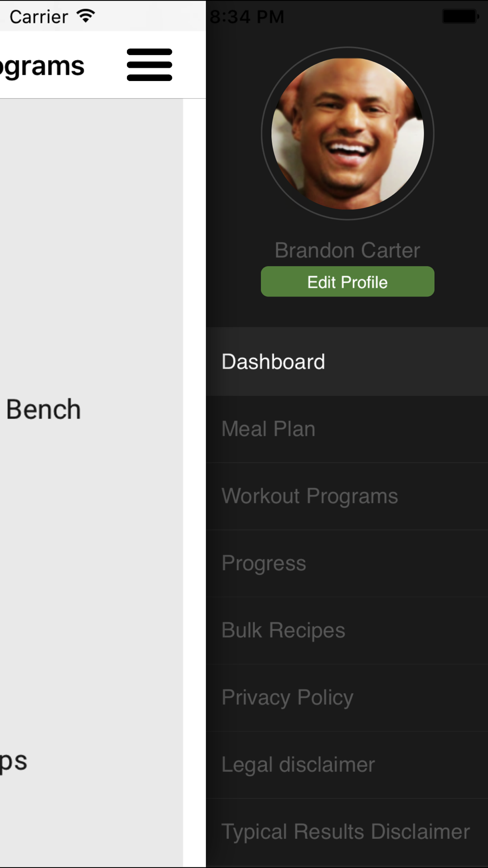Tap the Wi-Fi status icon

[x=86, y=16]
